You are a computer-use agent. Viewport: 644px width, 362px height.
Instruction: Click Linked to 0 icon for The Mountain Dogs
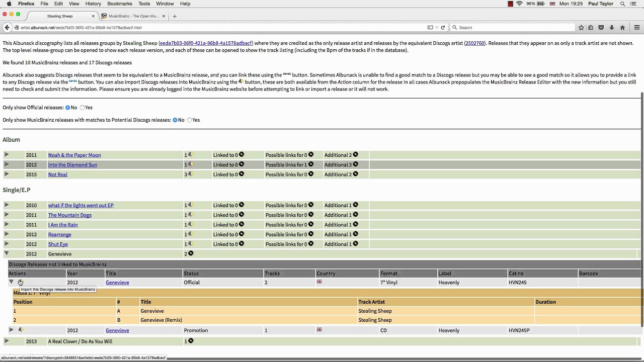(242, 215)
